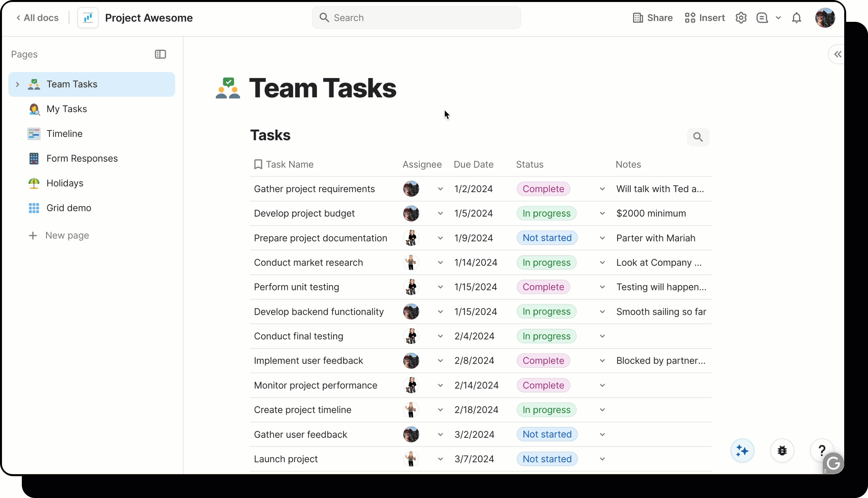This screenshot has width=868, height=498.
Task: Click the due date 3/7/2024
Action: point(474,459)
